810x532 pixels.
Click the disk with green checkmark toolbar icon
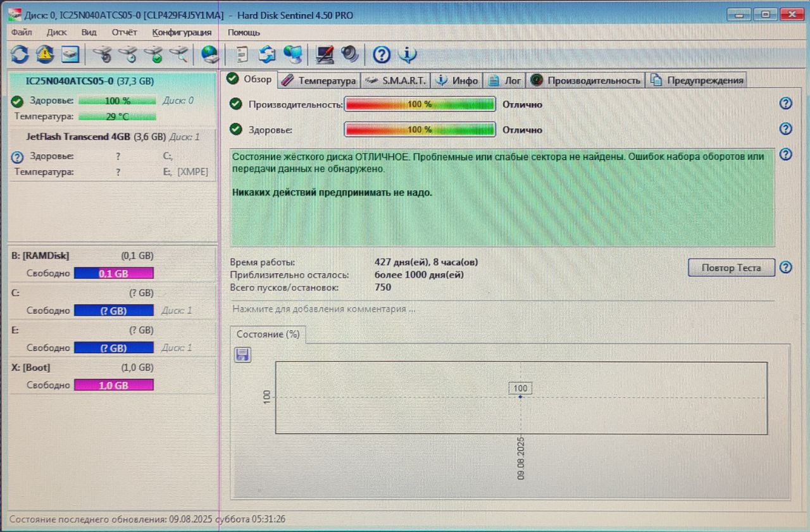(x=153, y=55)
